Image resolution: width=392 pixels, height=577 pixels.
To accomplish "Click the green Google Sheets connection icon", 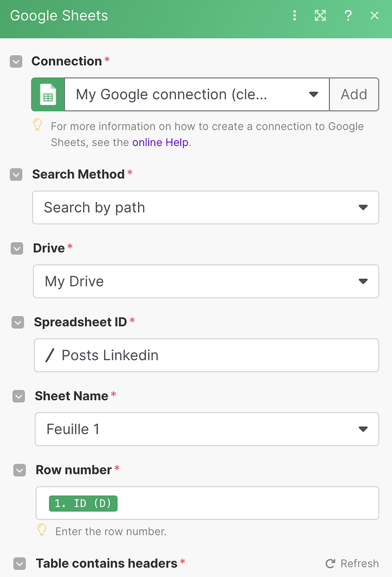I will click(x=48, y=94).
